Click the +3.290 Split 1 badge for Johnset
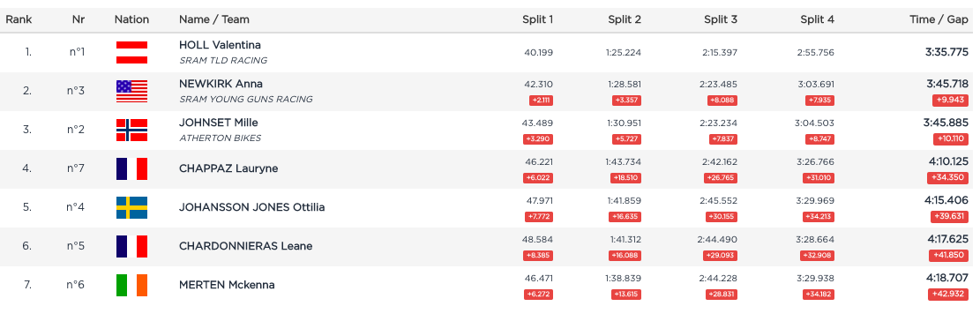 pyautogui.click(x=538, y=139)
